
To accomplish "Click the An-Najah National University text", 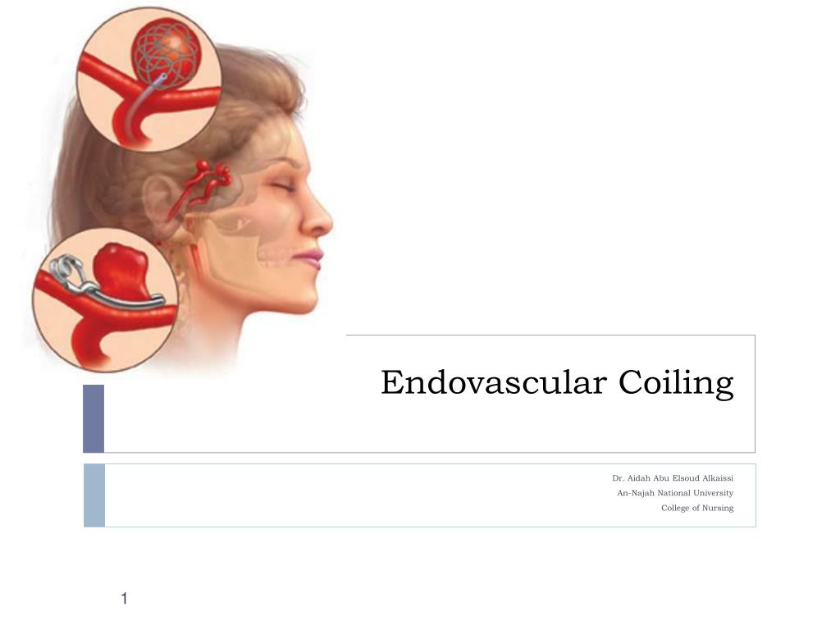I will click(675, 493).
